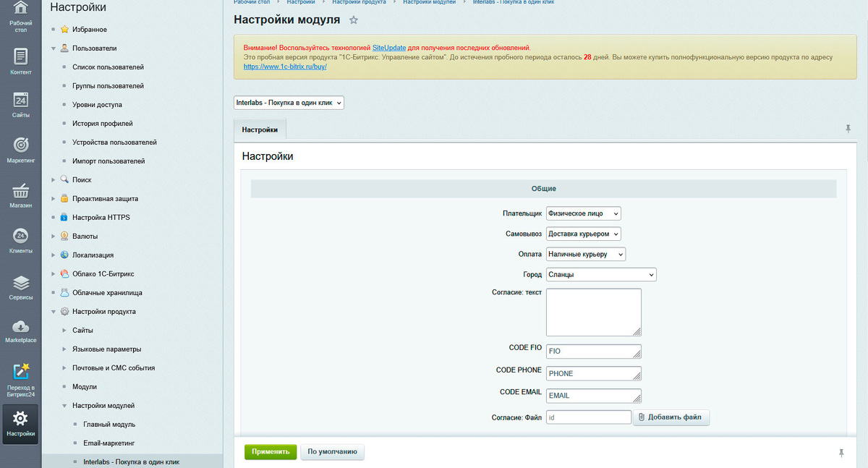Open Импорт пользователей menu item
This screenshot has height=468, width=868.
[x=109, y=161]
